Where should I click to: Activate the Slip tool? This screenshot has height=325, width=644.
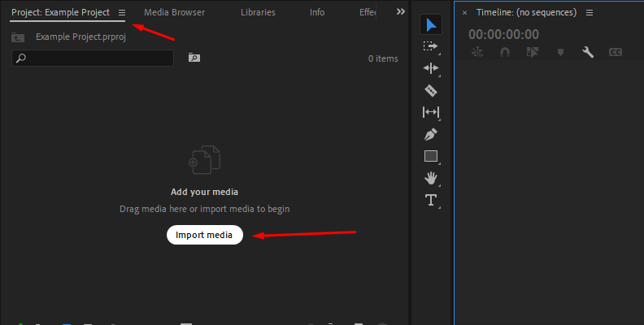[431, 112]
